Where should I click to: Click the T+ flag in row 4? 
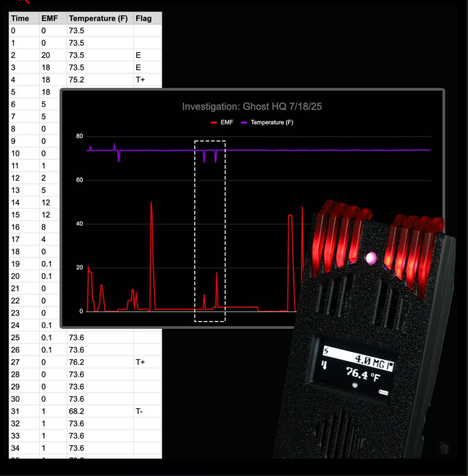point(147,80)
